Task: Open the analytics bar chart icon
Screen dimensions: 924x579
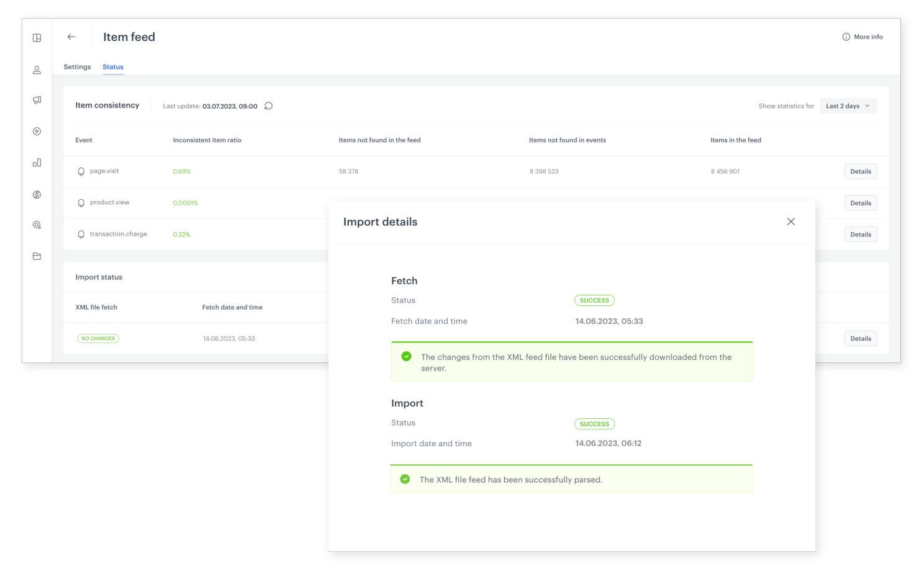Action: [37, 162]
